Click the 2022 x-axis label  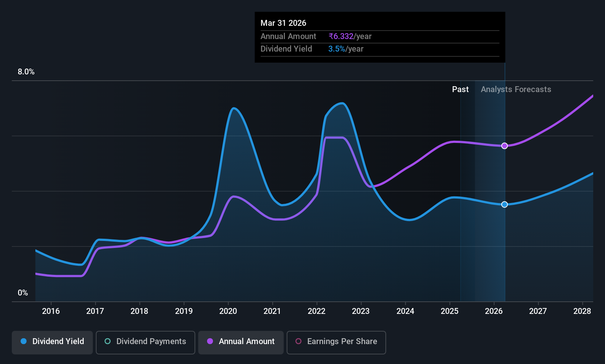(x=317, y=311)
